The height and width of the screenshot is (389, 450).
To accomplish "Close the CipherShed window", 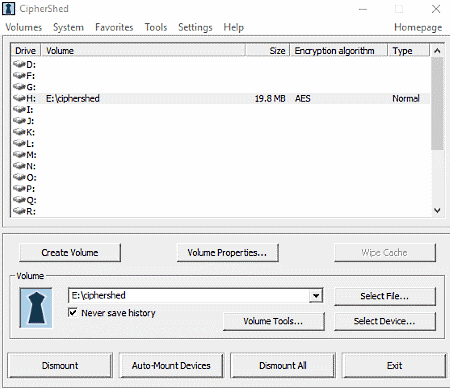I will click(x=436, y=9).
